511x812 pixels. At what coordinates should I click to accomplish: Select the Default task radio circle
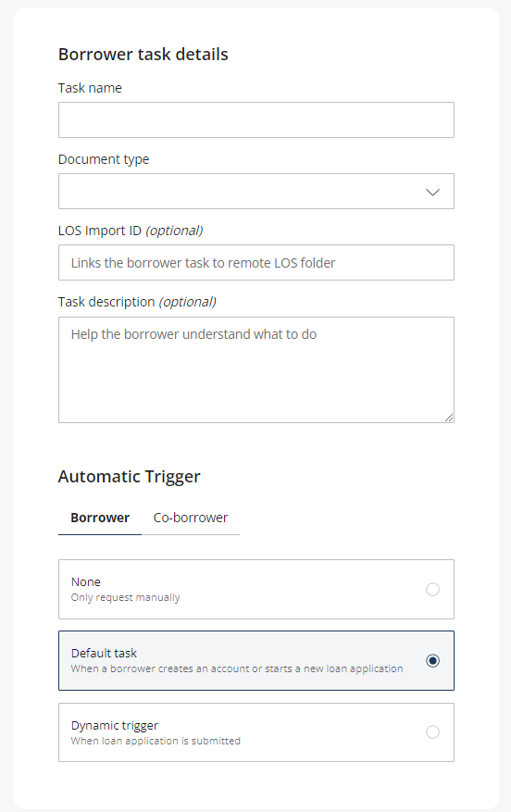(x=433, y=661)
